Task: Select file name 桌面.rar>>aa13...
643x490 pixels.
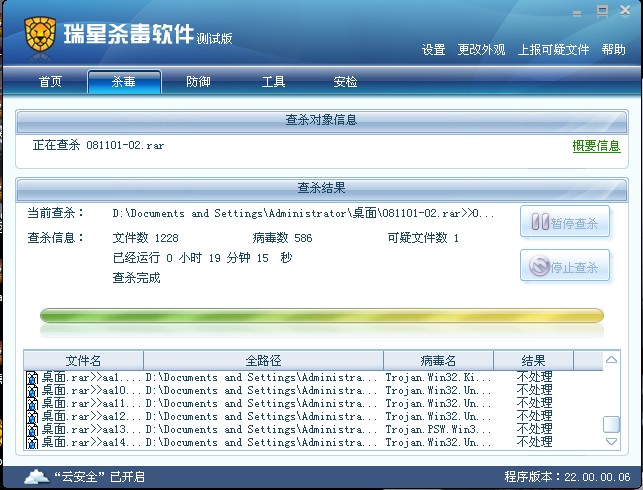Action: 91,430
